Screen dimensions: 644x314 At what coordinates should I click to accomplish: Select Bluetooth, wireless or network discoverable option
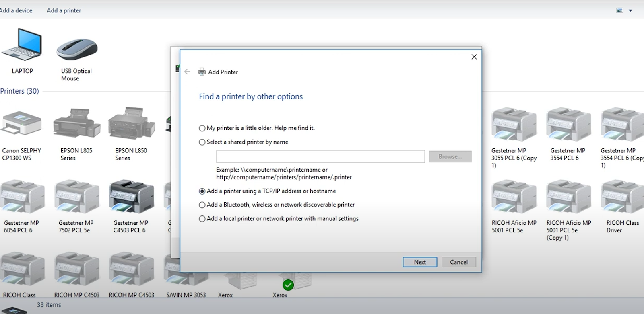click(202, 205)
